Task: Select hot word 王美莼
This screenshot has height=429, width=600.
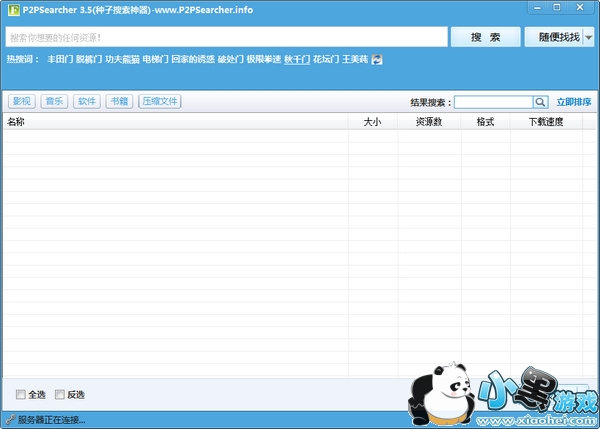Action: click(355, 59)
